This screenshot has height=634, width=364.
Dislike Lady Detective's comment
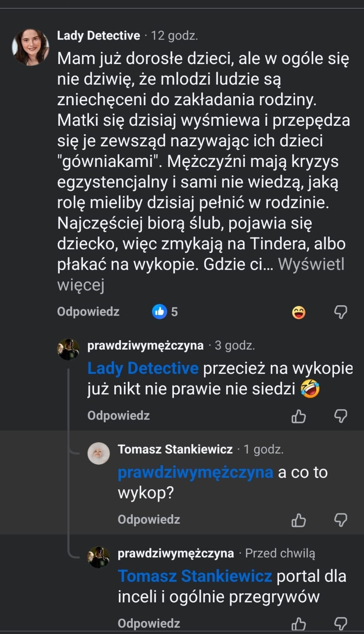(x=340, y=312)
